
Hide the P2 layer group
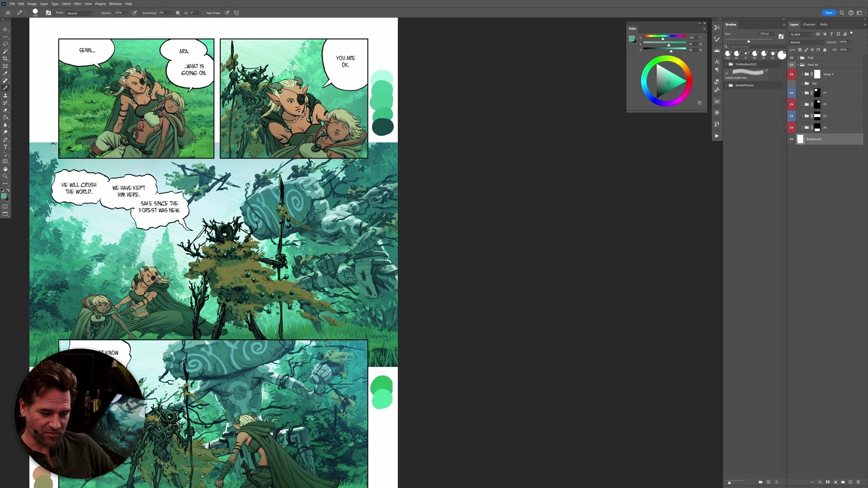[792, 104]
